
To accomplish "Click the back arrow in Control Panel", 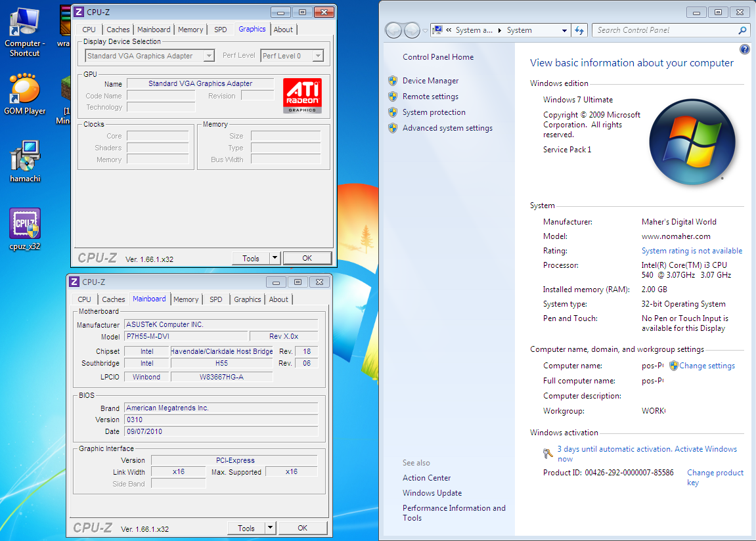I will tap(394, 30).
